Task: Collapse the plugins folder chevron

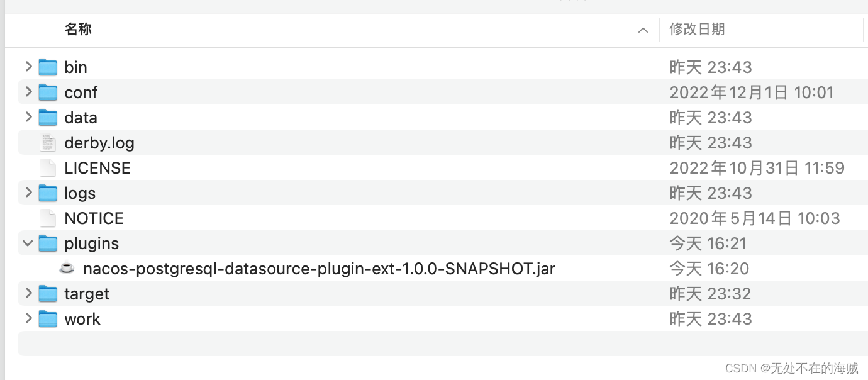Action: (x=28, y=243)
